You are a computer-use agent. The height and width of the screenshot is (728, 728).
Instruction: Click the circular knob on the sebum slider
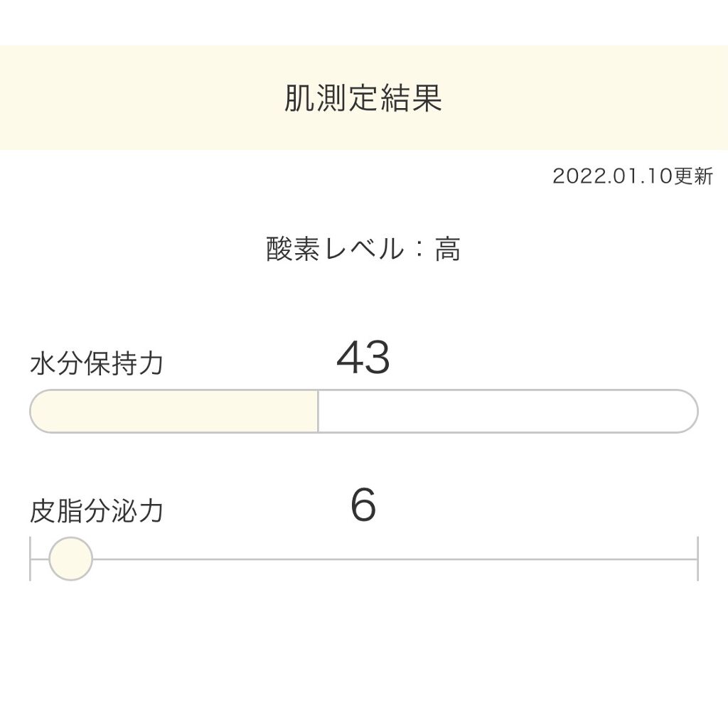(x=71, y=561)
